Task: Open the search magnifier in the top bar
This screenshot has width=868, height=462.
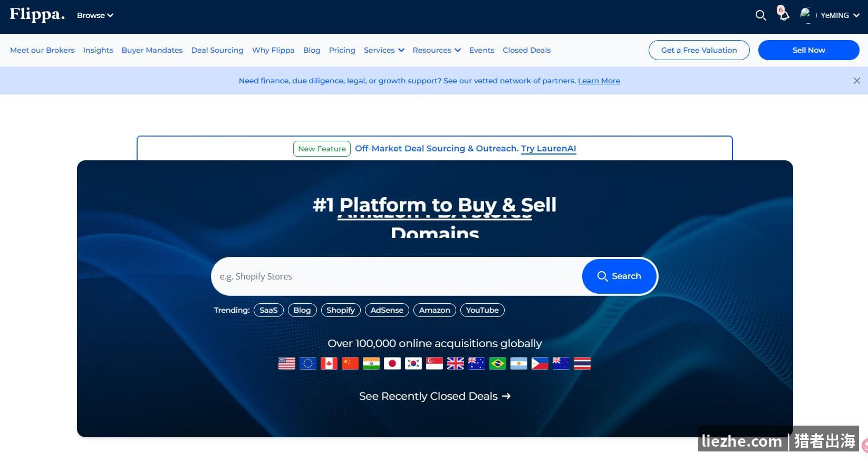Action: [760, 15]
